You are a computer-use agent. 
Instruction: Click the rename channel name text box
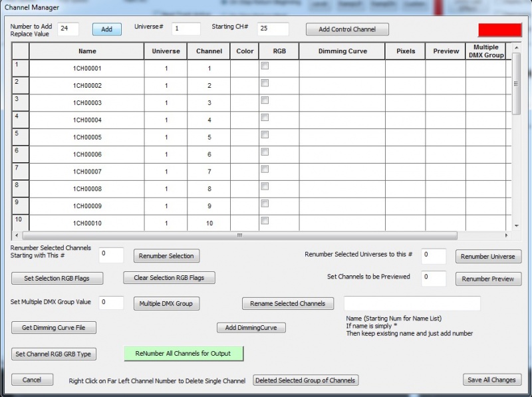click(412, 303)
